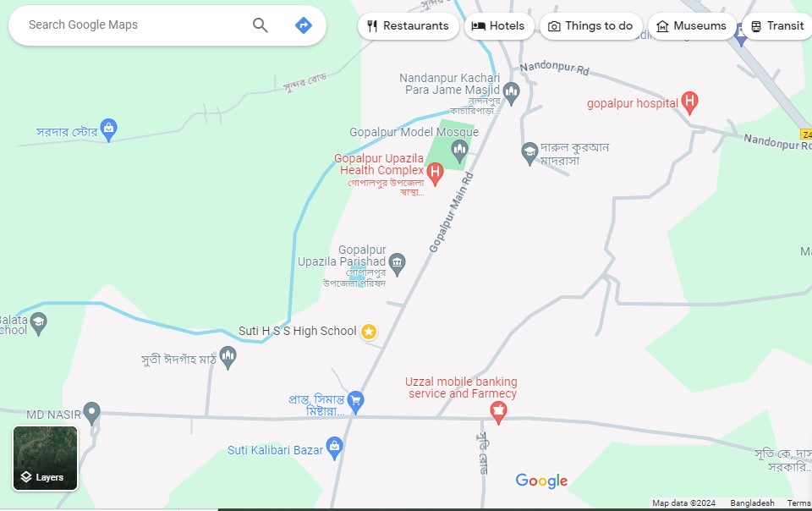
Task: Select the Suti Kalibari Bazar shopping pin
Action: (335, 448)
